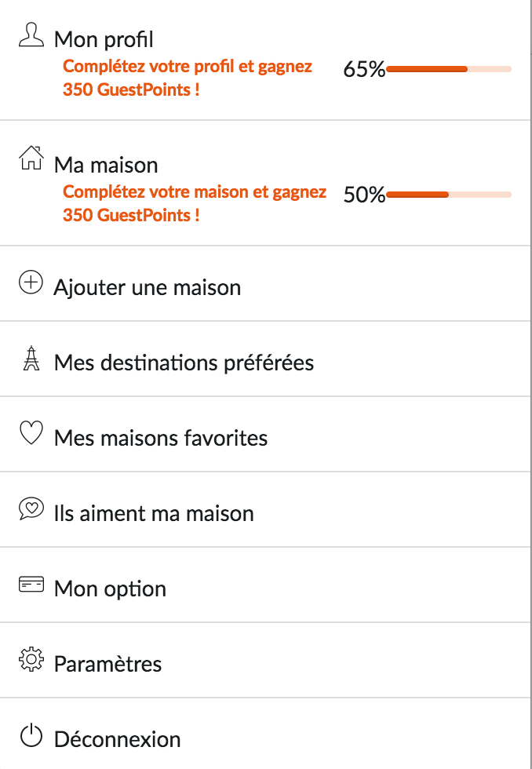
Task: Click the house icon next to Ma maison
Action: pyautogui.click(x=31, y=157)
